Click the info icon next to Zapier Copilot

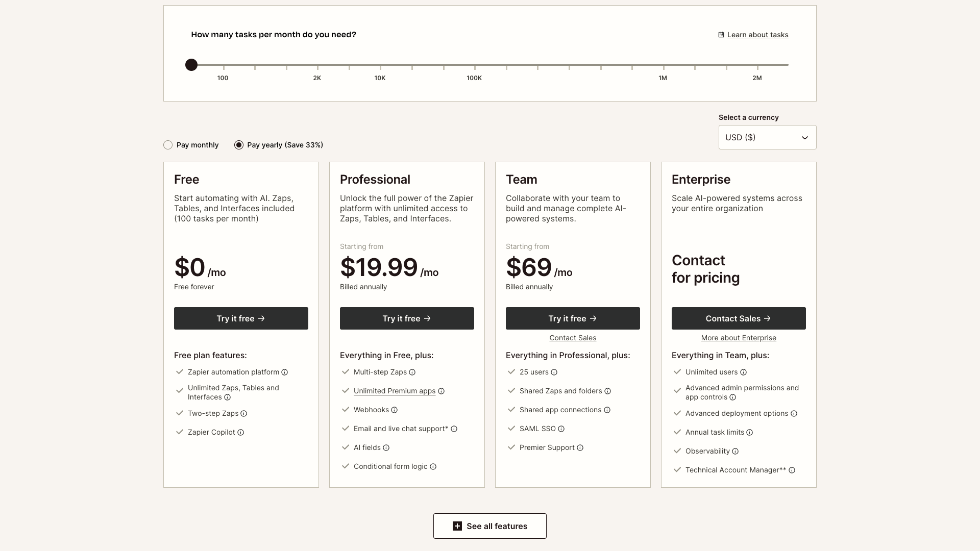[x=241, y=432]
